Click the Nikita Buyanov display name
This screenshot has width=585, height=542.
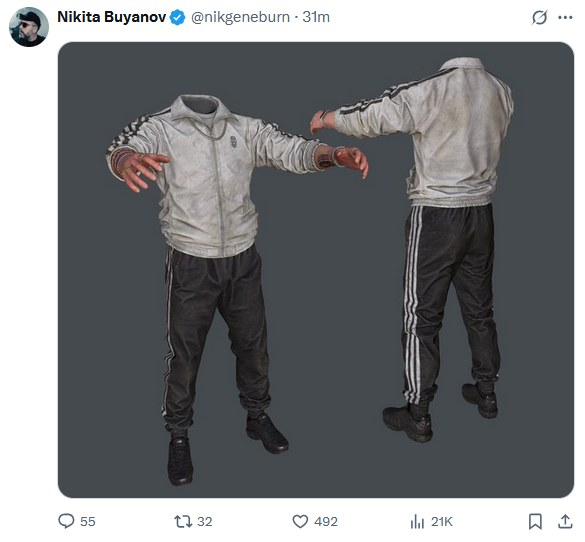111,17
